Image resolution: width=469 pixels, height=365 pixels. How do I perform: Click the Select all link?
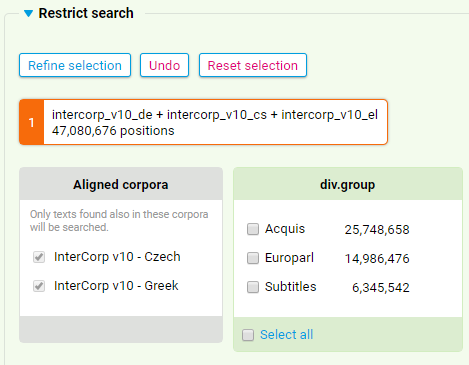tap(287, 335)
